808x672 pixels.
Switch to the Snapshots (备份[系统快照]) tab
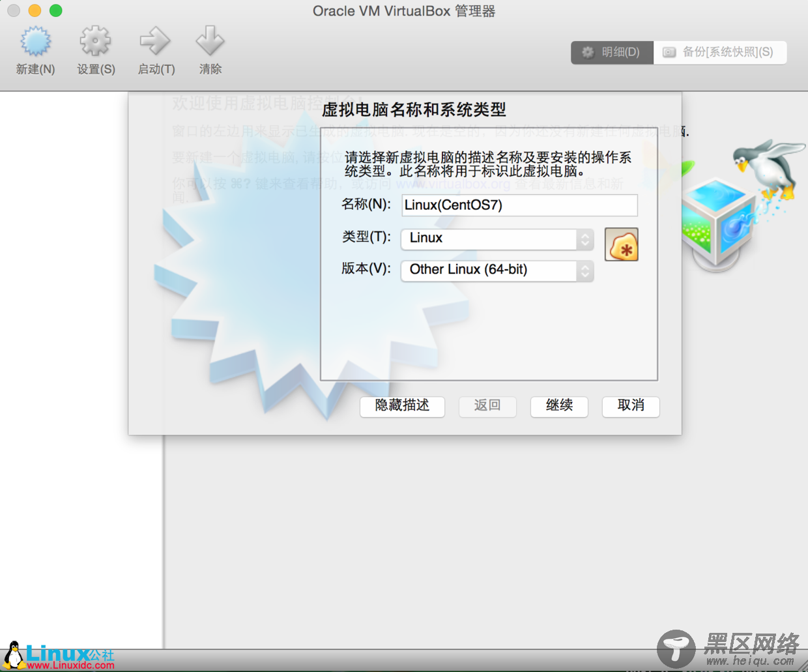720,52
